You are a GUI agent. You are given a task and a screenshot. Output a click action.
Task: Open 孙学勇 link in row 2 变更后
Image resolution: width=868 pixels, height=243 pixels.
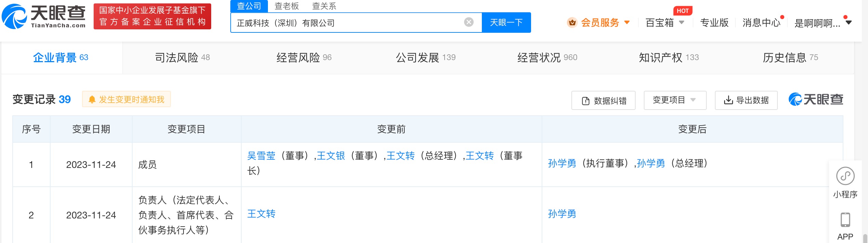pyautogui.click(x=562, y=214)
